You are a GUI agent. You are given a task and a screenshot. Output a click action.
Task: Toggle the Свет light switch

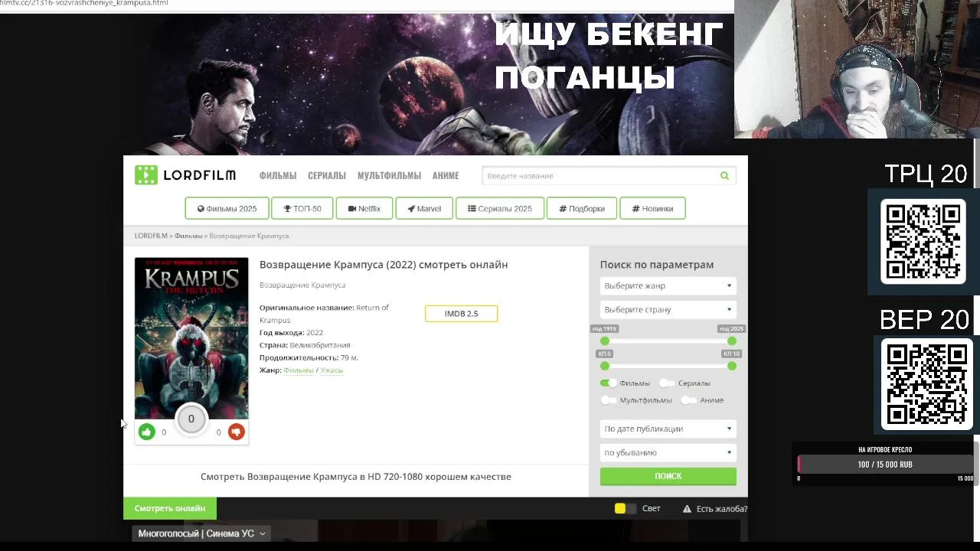click(x=625, y=509)
